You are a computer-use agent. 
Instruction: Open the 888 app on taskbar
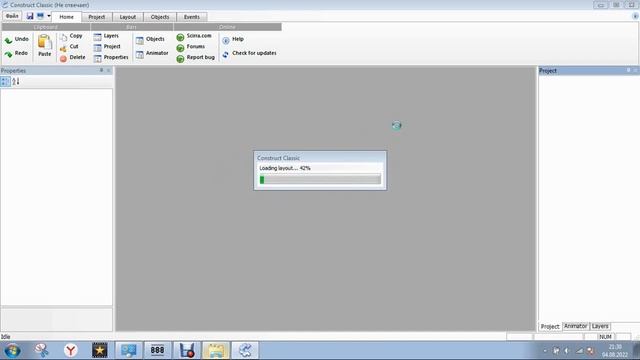pos(157,350)
